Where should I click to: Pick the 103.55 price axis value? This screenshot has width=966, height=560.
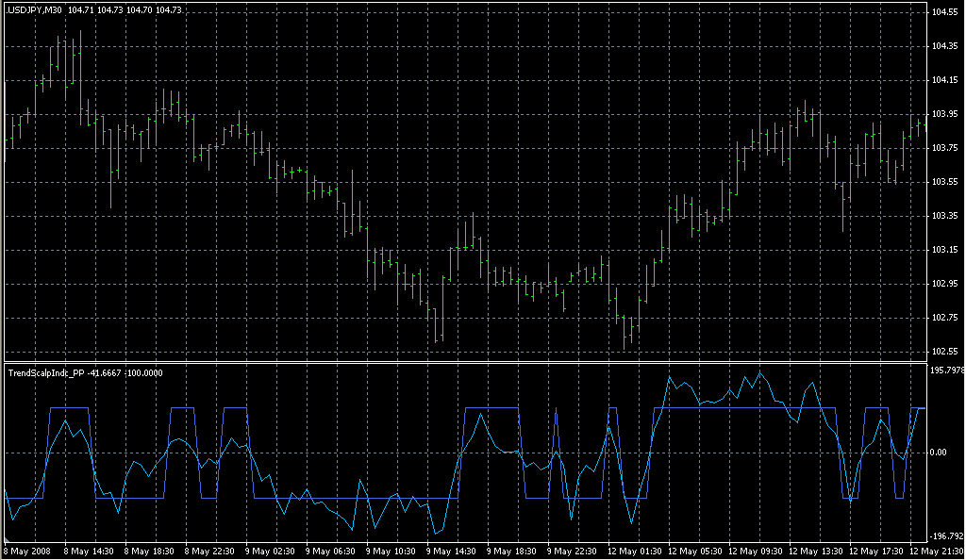tap(944, 182)
